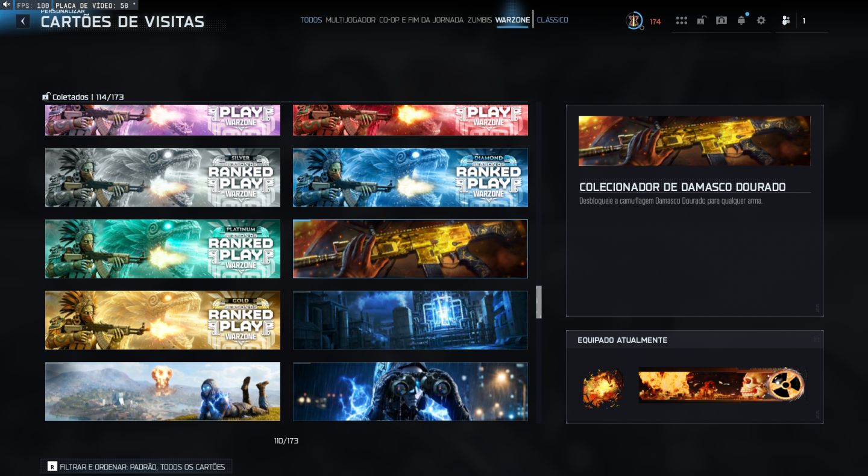Go back with the arrow button

pos(23,22)
